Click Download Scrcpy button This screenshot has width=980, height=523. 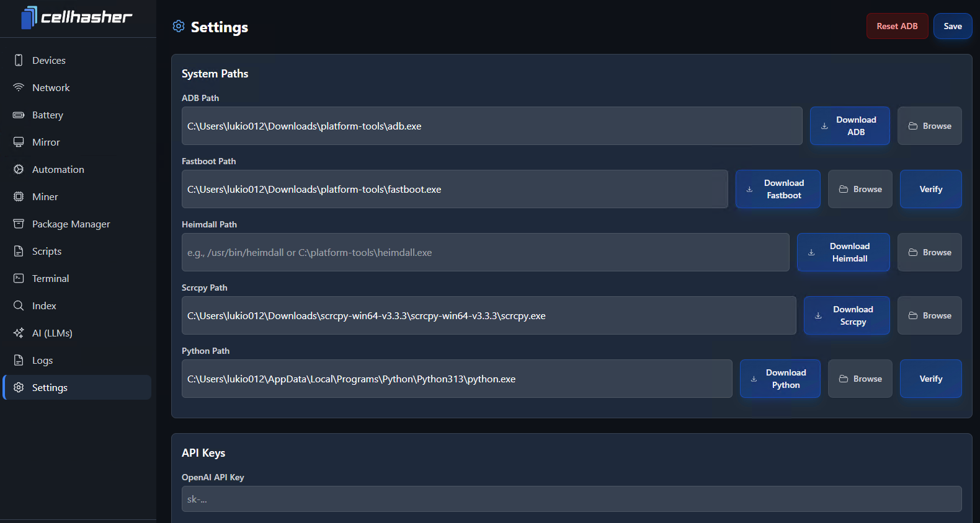(x=846, y=315)
